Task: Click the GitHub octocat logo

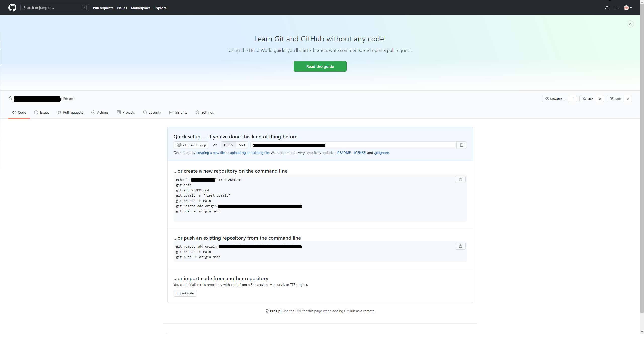Action: pos(12,8)
